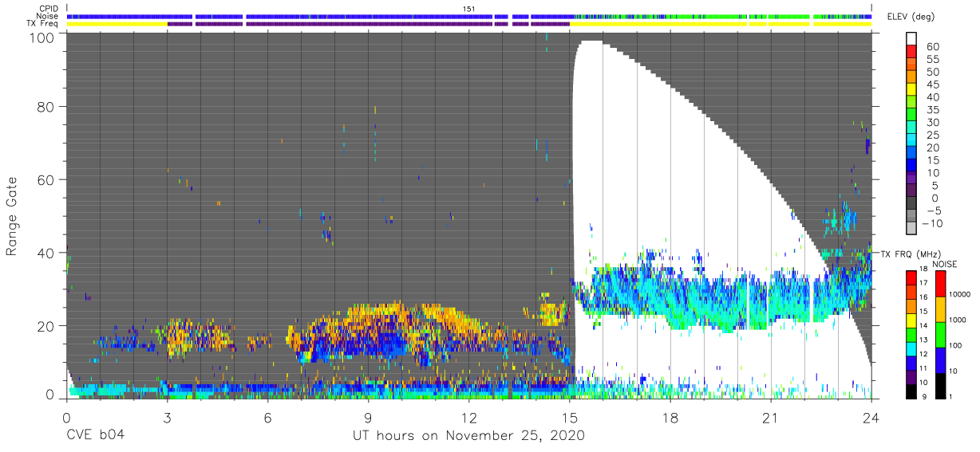Click the black bottom segment of the TX FRQ color bar
Viewport: 980px width, 452px height.
coord(910,390)
